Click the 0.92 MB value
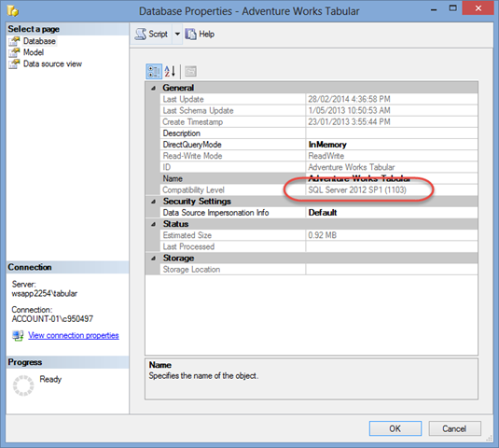 [x=322, y=235]
